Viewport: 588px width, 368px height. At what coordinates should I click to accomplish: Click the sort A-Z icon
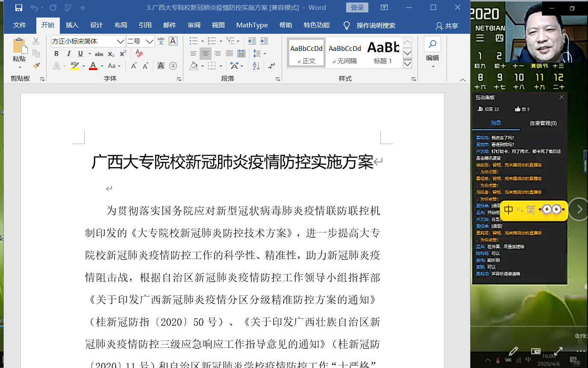[256, 66]
